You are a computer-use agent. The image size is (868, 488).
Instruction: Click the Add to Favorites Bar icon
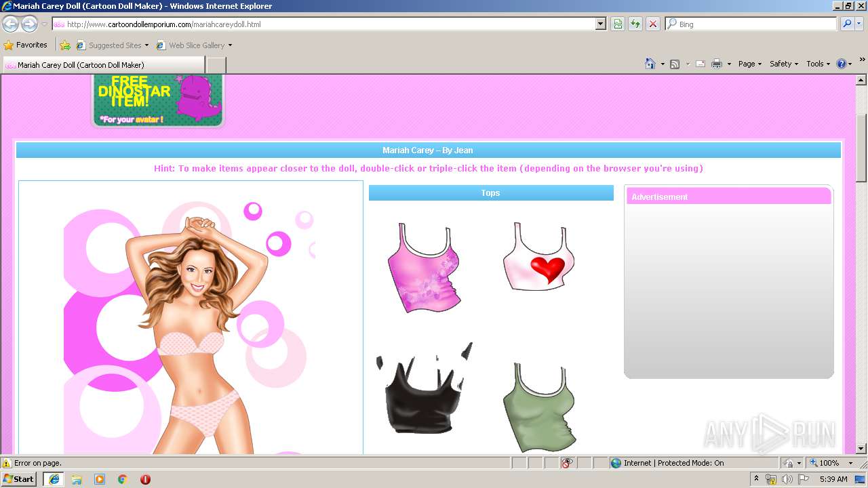click(65, 45)
